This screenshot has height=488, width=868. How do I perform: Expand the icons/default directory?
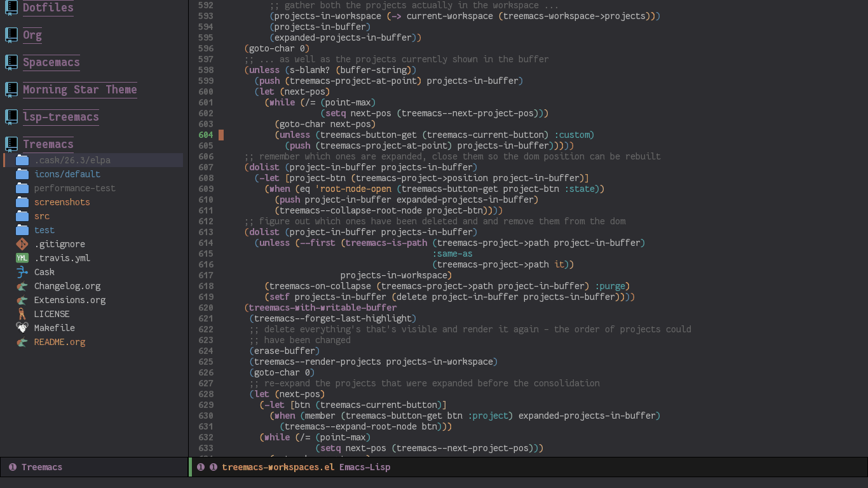tap(67, 174)
